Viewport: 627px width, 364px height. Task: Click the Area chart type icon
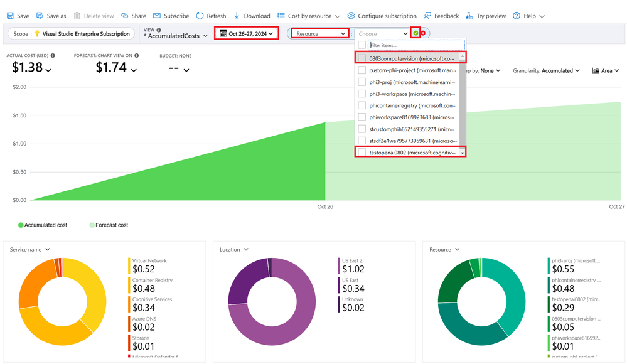pos(596,70)
